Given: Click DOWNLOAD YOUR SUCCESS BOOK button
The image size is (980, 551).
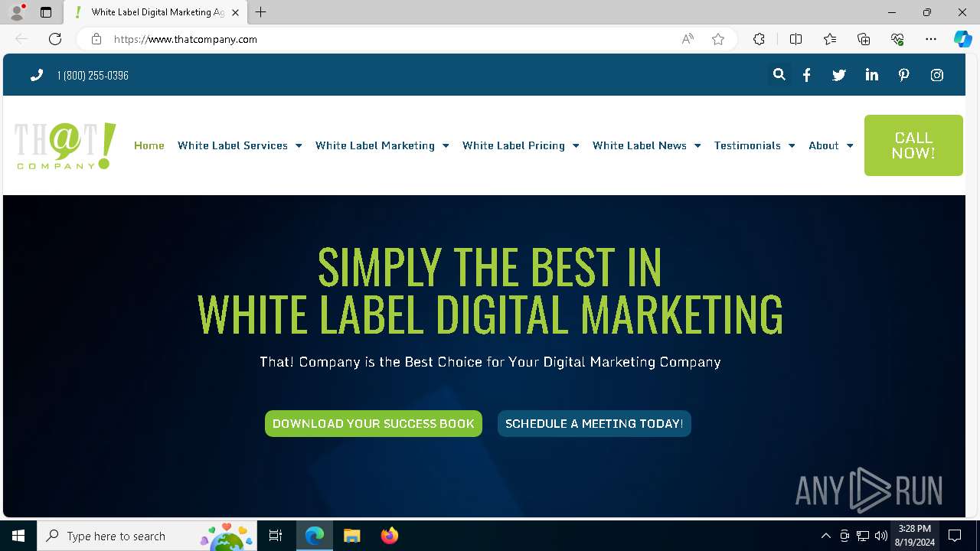Looking at the screenshot, I should 374,423.
